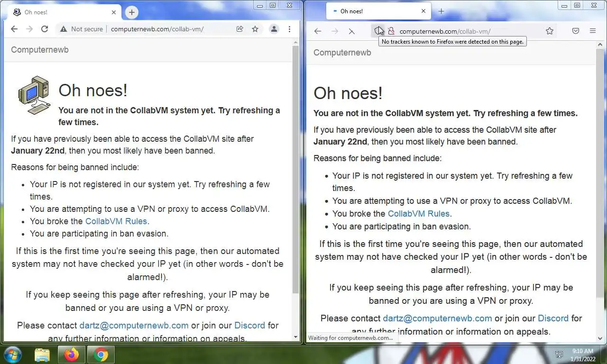Click the dartz email link in Firefox
This screenshot has height=364, width=607.
[437, 318]
